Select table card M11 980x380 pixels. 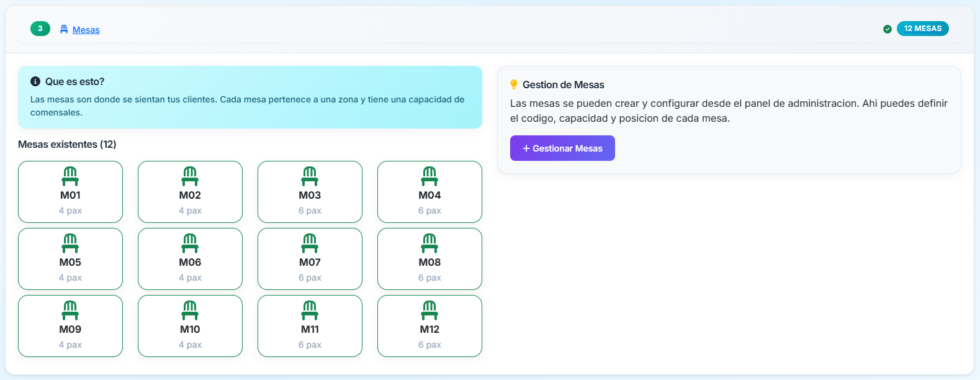coord(310,326)
